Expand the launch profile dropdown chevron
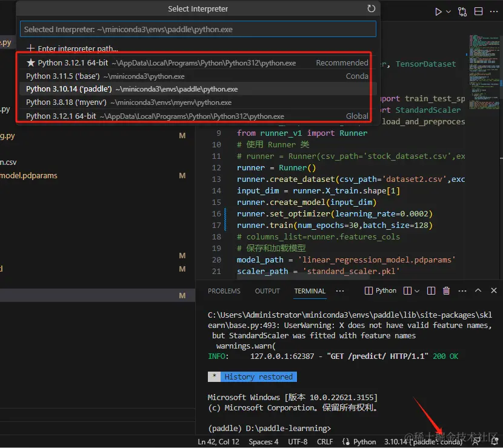 coord(417,291)
